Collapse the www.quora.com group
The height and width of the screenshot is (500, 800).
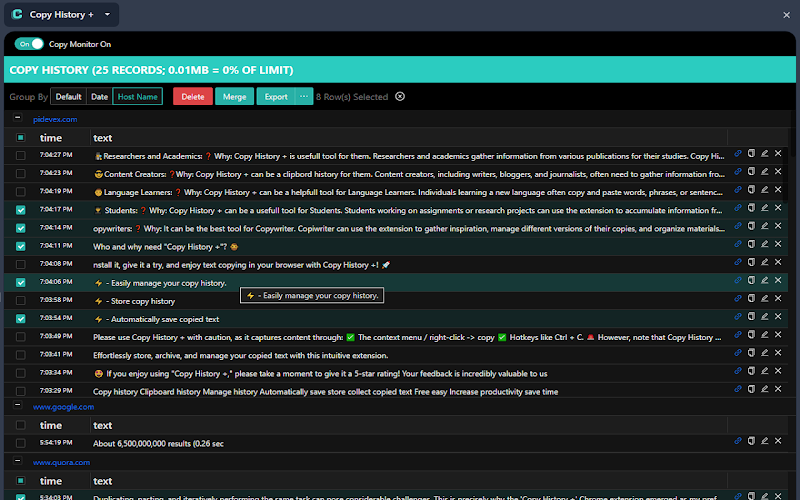[x=17, y=461]
